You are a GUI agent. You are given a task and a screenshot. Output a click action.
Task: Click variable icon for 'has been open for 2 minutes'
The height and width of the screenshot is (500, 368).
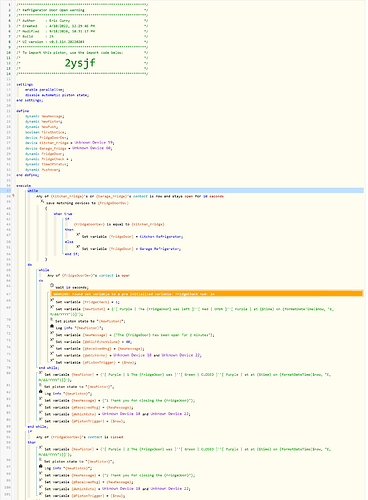(52, 333)
